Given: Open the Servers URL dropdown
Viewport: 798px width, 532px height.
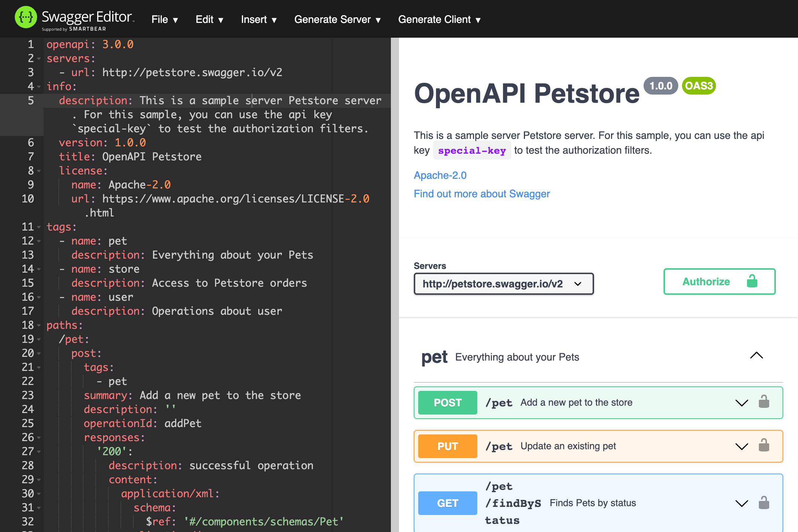Looking at the screenshot, I should coord(504,284).
